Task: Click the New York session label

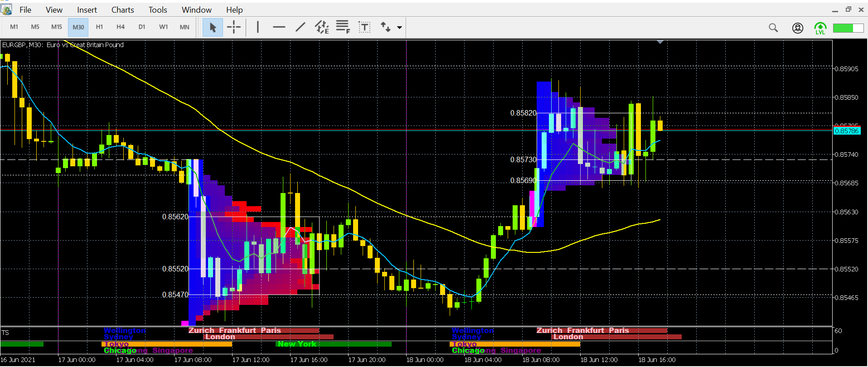Action: tap(297, 344)
